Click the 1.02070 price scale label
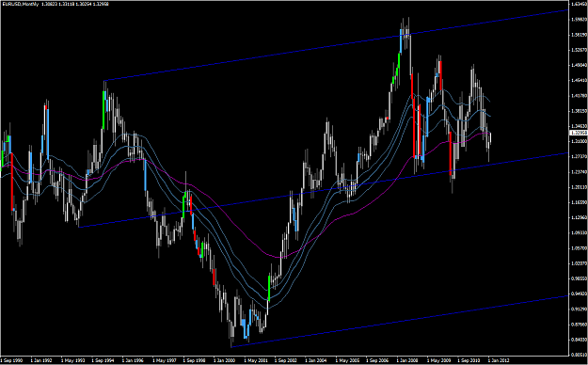 click(x=579, y=263)
